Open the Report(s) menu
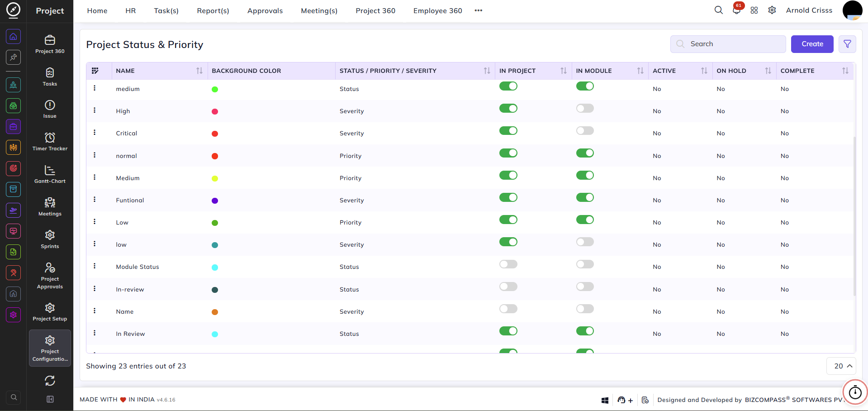Viewport: 868px width, 411px height. pyautogui.click(x=213, y=10)
